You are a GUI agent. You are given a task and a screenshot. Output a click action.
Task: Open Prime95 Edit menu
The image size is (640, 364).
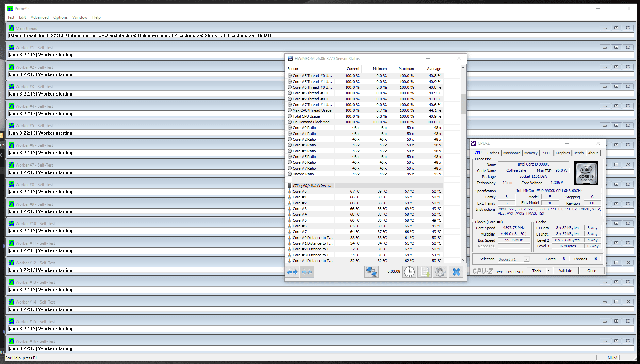22,17
